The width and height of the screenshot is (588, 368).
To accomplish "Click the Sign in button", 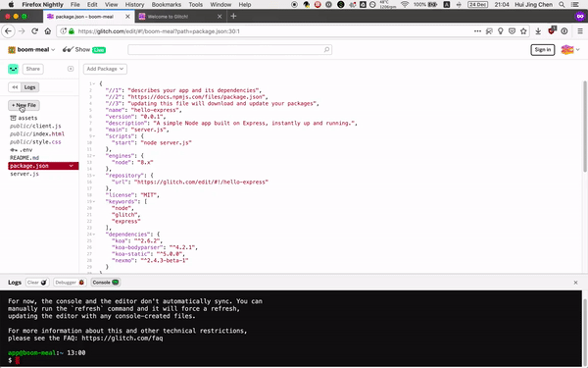I will [x=543, y=50].
